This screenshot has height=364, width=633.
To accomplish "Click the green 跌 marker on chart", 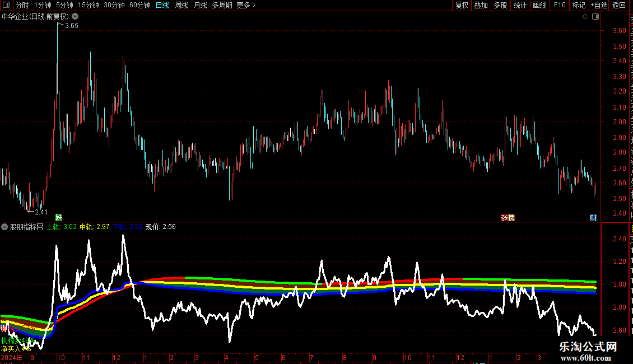I will click(59, 217).
